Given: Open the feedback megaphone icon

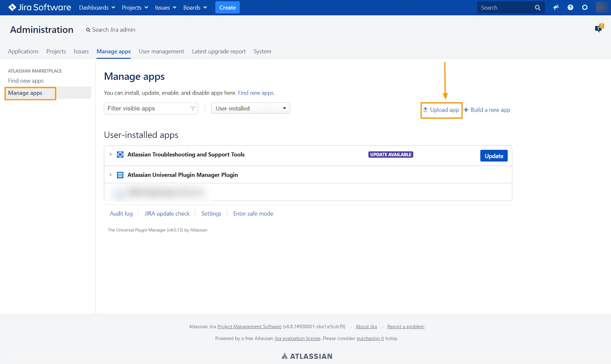Looking at the screenshot, I should point(556,7).
